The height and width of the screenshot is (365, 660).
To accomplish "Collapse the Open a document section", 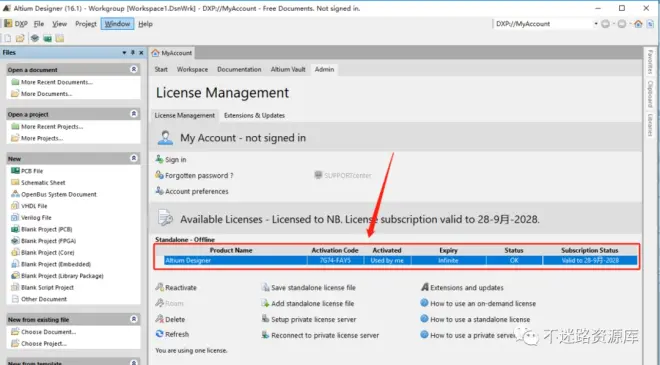I will [x=133, y=69].
